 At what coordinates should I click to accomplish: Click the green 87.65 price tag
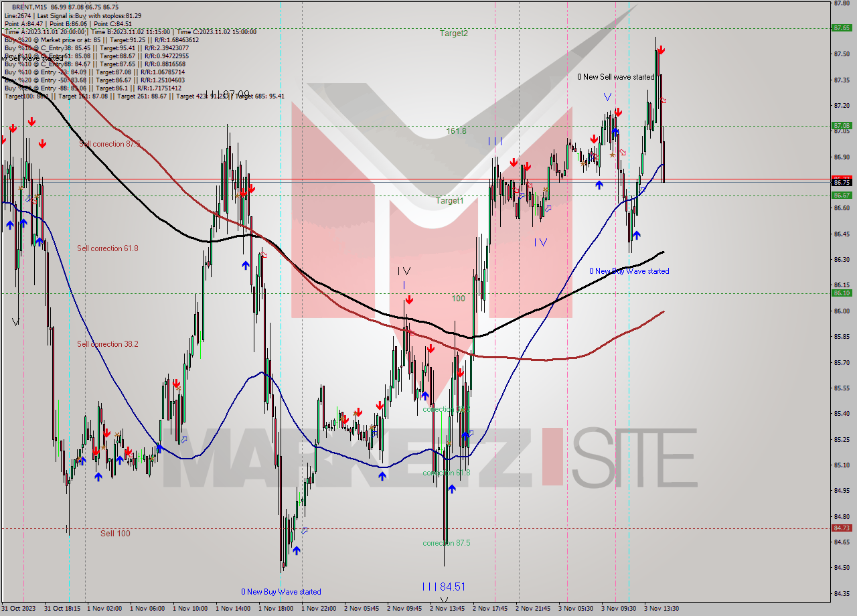point(842,28)
